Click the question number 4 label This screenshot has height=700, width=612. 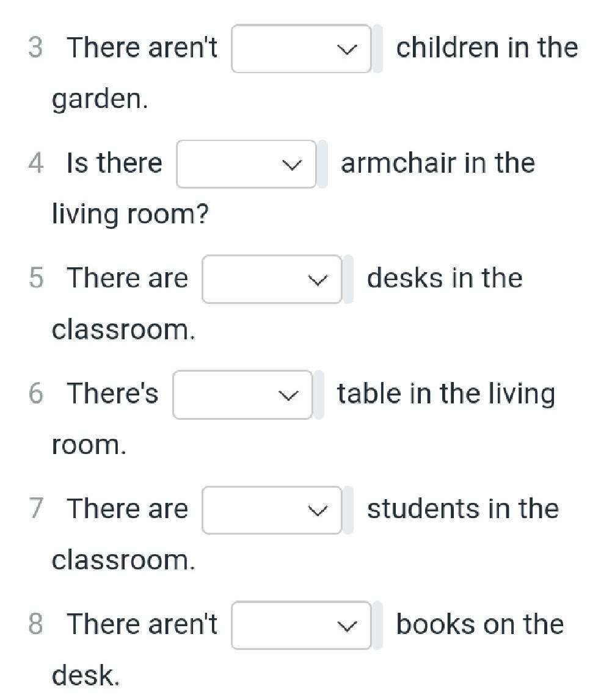click(x=36, y=164)
